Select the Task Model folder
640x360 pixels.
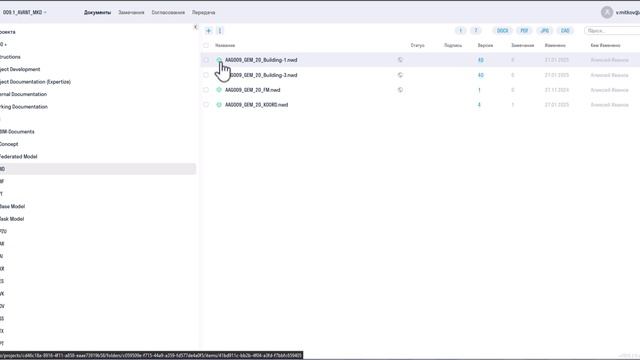12,219
